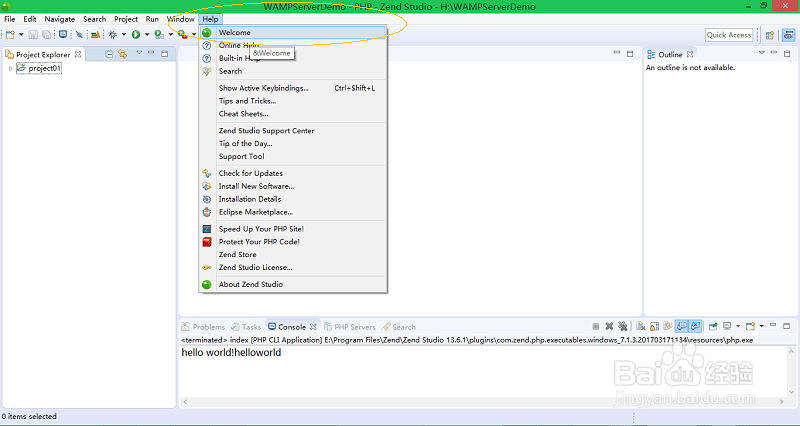This screenshot has width=800, height=426.
Task: Open the File menu
Action: pos(10,19)
